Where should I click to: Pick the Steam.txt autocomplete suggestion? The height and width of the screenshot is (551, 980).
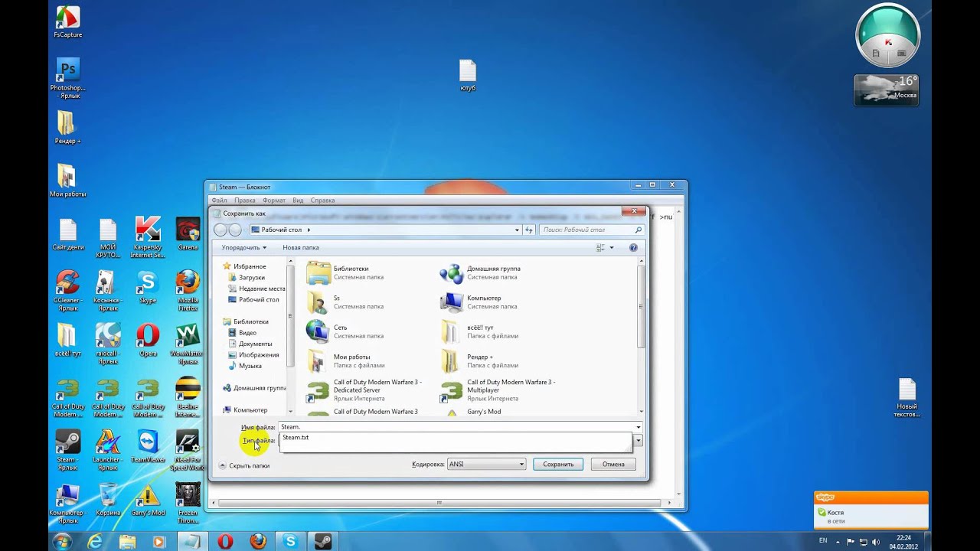point(456,438)
